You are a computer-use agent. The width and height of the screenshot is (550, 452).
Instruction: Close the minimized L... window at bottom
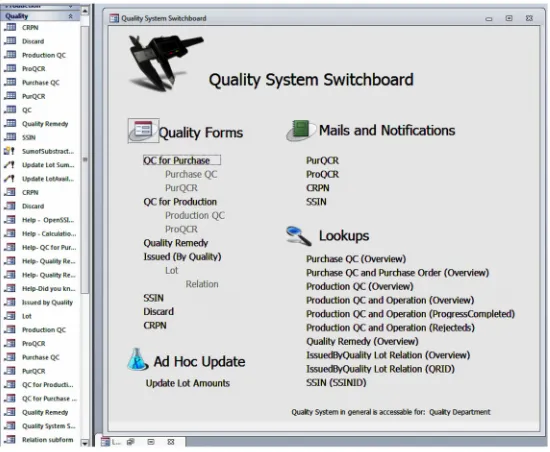click(171, 442)
